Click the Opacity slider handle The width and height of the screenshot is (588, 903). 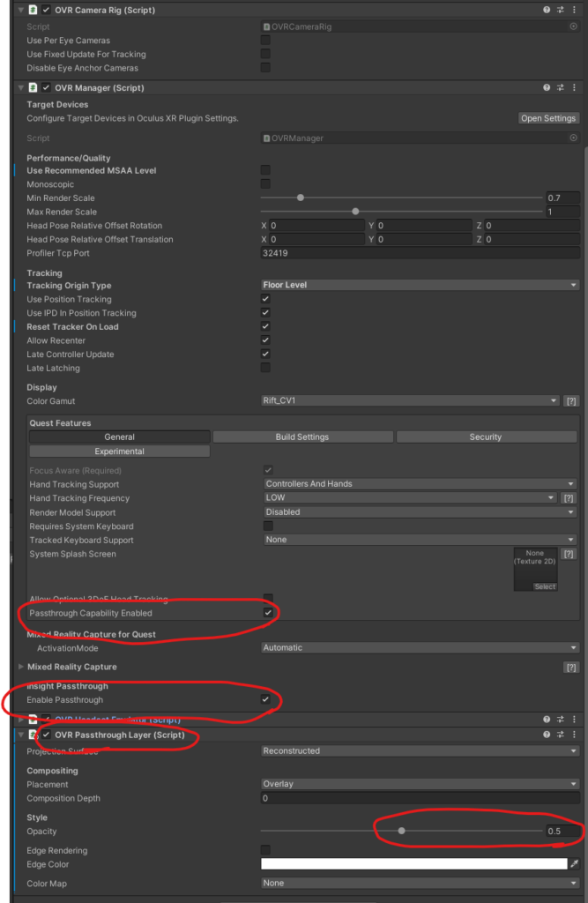pos(402,831)
